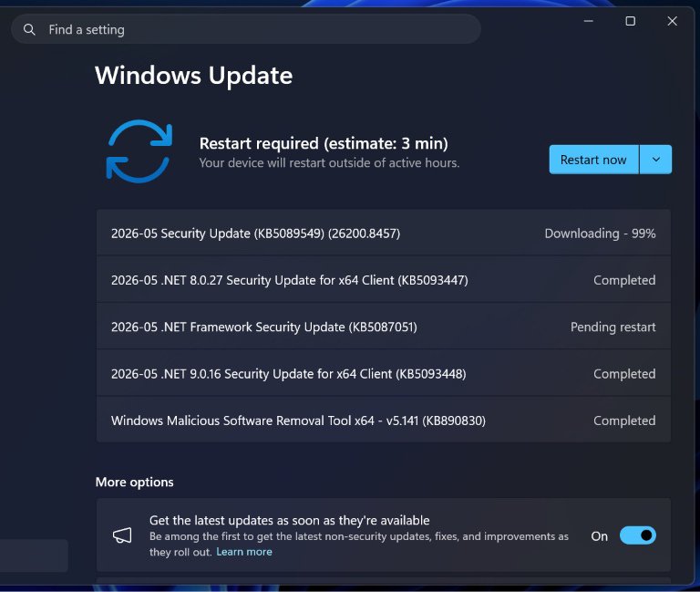Toggle off Get the latest updates switch
Image resolution: width=700 pixels, height=592 pixels.
pos(637,535)
